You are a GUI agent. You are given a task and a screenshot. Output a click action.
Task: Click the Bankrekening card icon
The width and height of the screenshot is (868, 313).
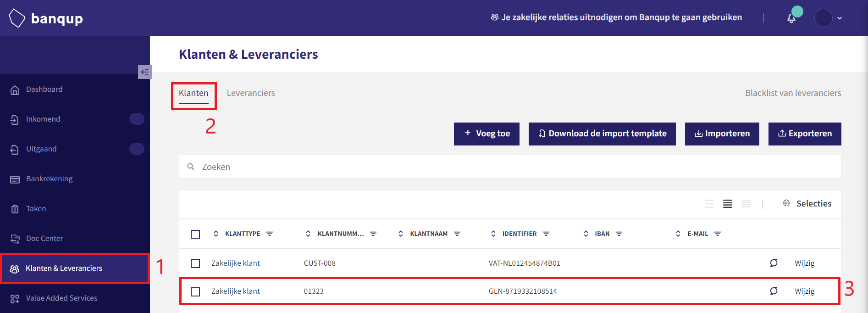tap(15, 179)
